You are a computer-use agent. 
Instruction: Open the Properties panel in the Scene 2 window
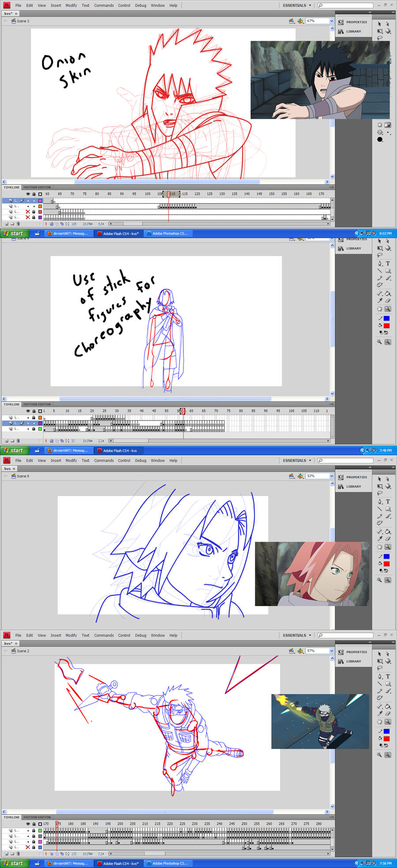coord(352,652)
